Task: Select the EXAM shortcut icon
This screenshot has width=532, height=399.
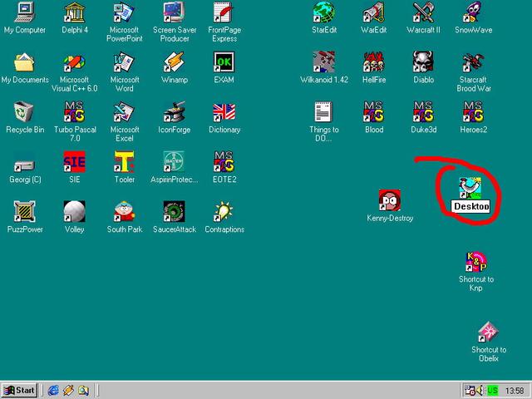Action: coord(224,62)
